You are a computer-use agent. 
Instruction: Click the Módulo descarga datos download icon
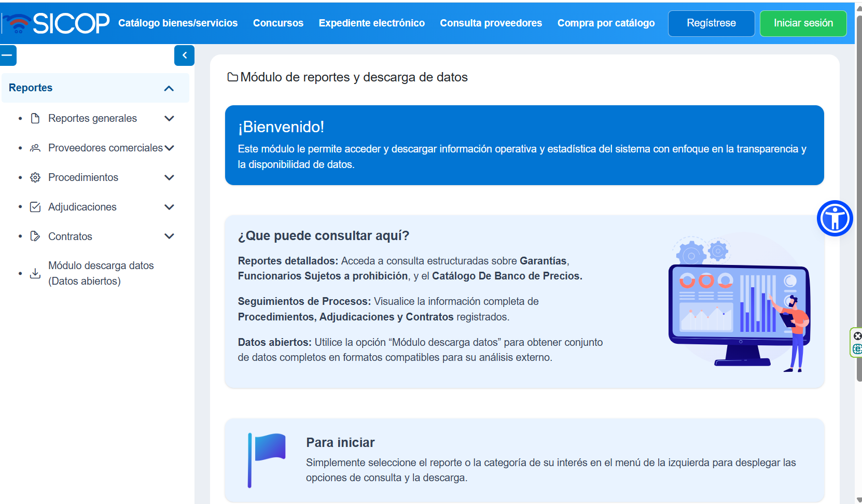tap(35, 273)
